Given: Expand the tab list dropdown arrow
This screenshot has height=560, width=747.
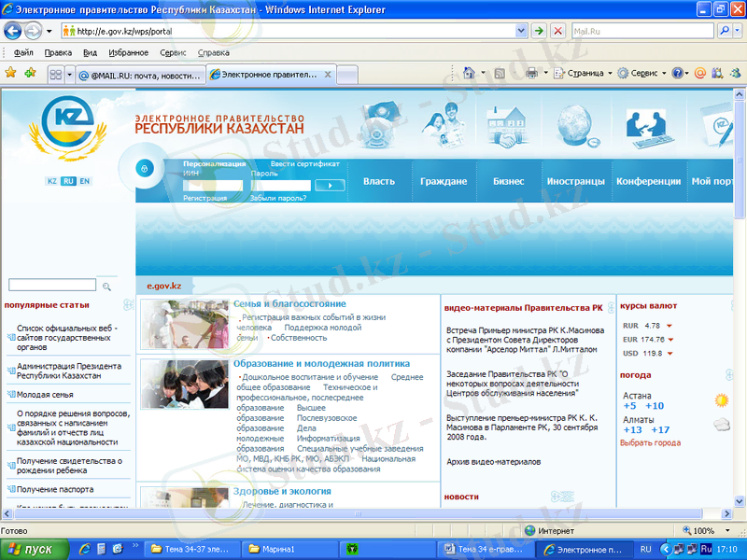Looking at the screenshot, I should (69, 75).
